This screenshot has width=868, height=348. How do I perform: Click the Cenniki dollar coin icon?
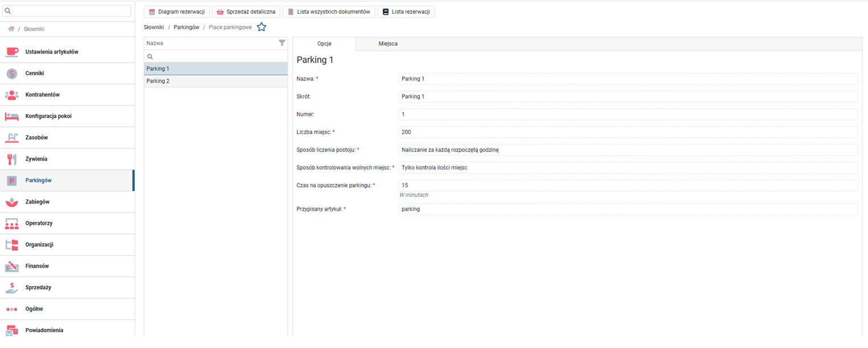pyautogui.click(x=12, y=73)
